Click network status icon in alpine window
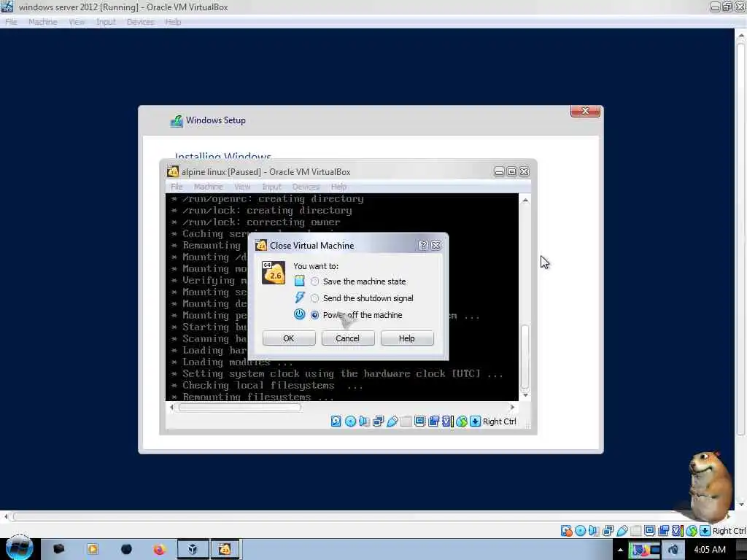The width and height of the screenshot is (747, 560). pyautogui.click(x=379, y=421)
